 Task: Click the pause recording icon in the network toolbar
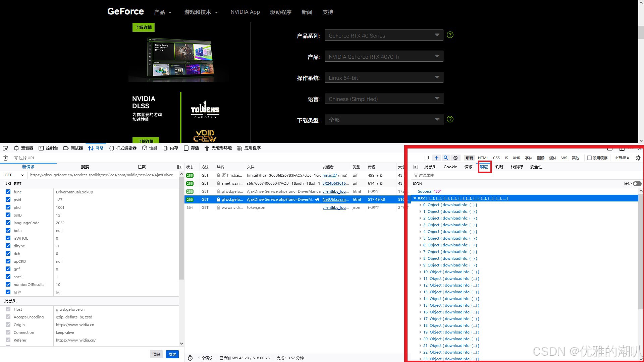click(427, 158)
